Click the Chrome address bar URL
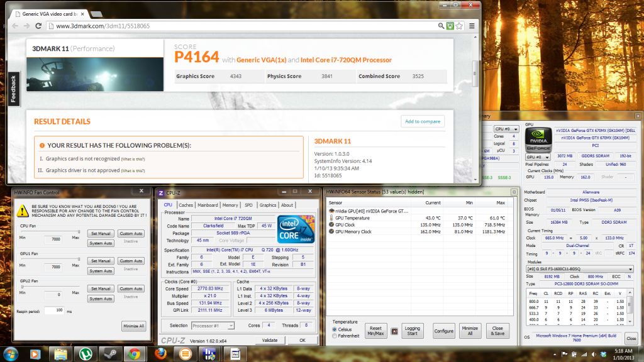Viewport: 644px width, 362px height. (103, 26)
